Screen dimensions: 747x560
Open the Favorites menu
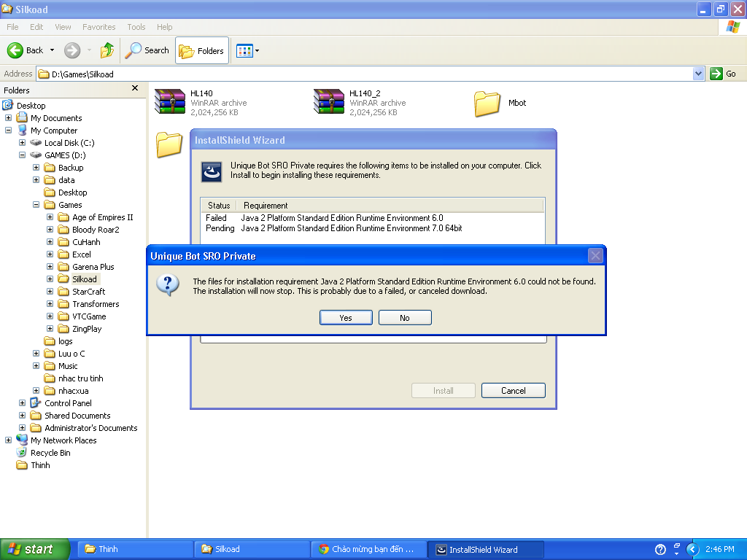tap(98, 27)
